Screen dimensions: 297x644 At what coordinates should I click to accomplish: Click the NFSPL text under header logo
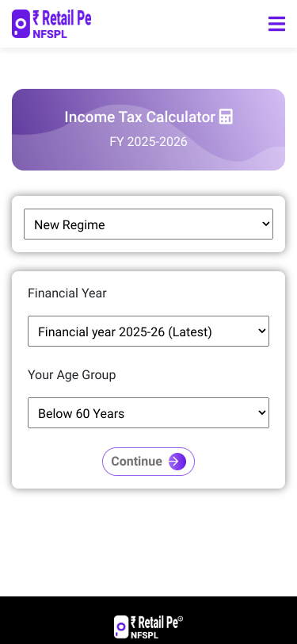point(50,34)
